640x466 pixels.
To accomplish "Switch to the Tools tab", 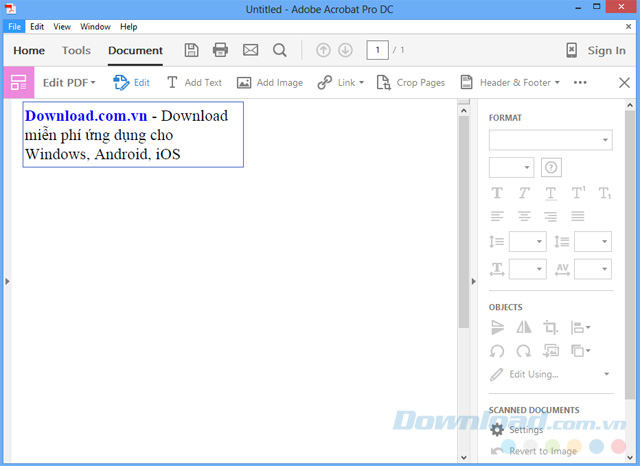I will [76, 51].
